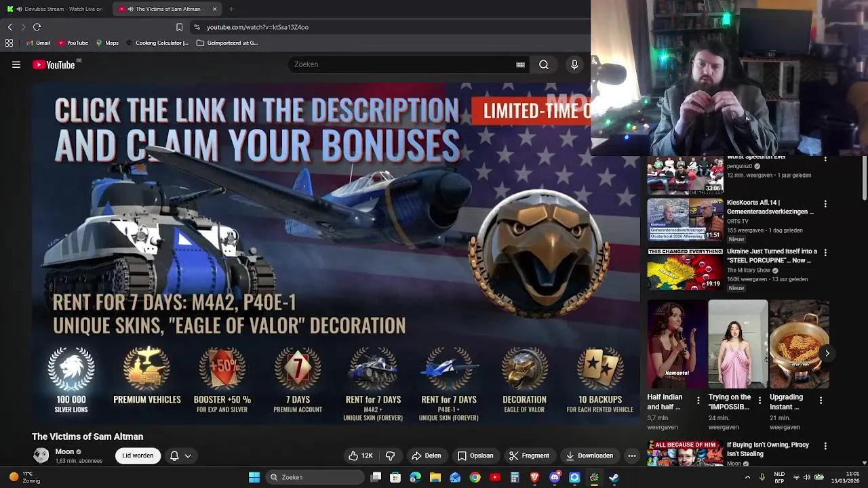The height and width of the screenshot is (488, 868).
Task: Open options for Half Indian short
Action: tap(698, 401)
